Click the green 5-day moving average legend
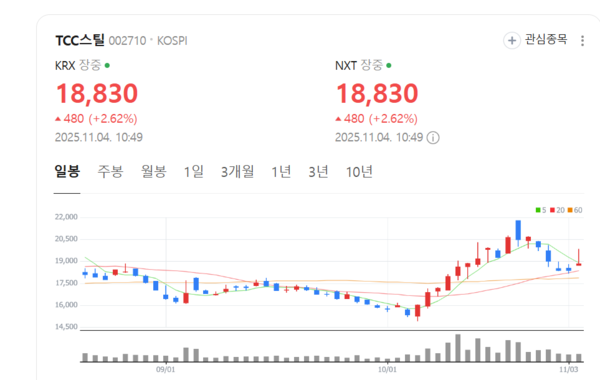The image size is (600, 380). [541, 210]
